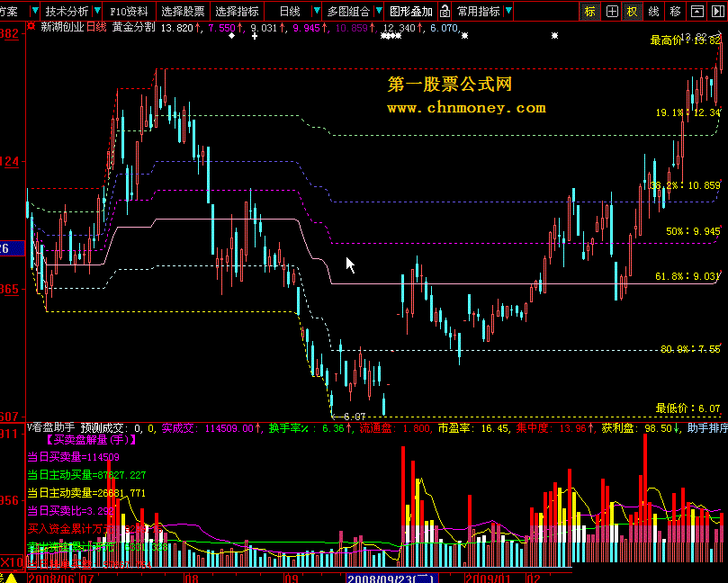Click the 当日买卖比=3.292 line

pyautogui.click(x=70, y=511)
